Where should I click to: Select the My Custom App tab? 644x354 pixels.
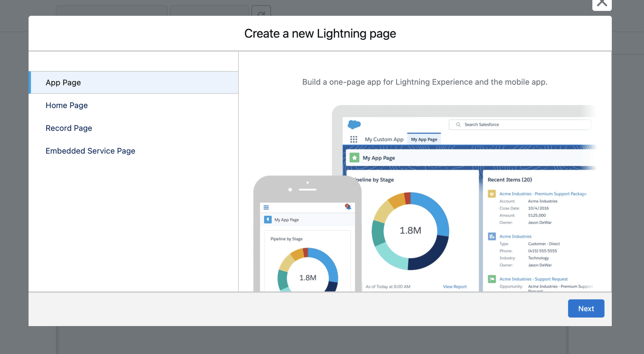pos(384,139)
